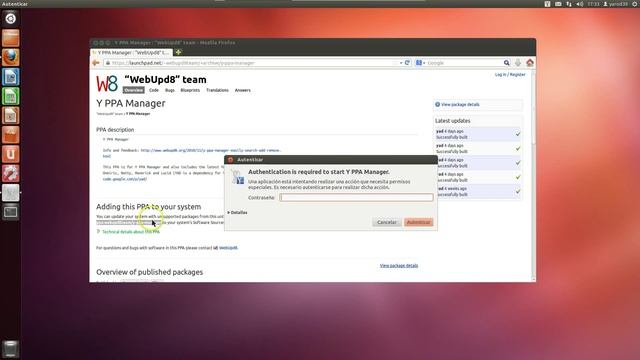Switch to the Translations tab
This screenshot has height=360, width=640.
click(218, 90)
